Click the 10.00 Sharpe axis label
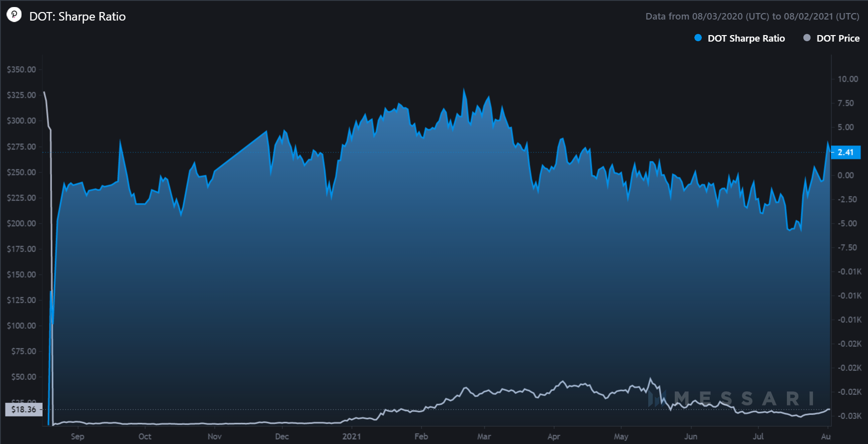 (x=848, y=79)
